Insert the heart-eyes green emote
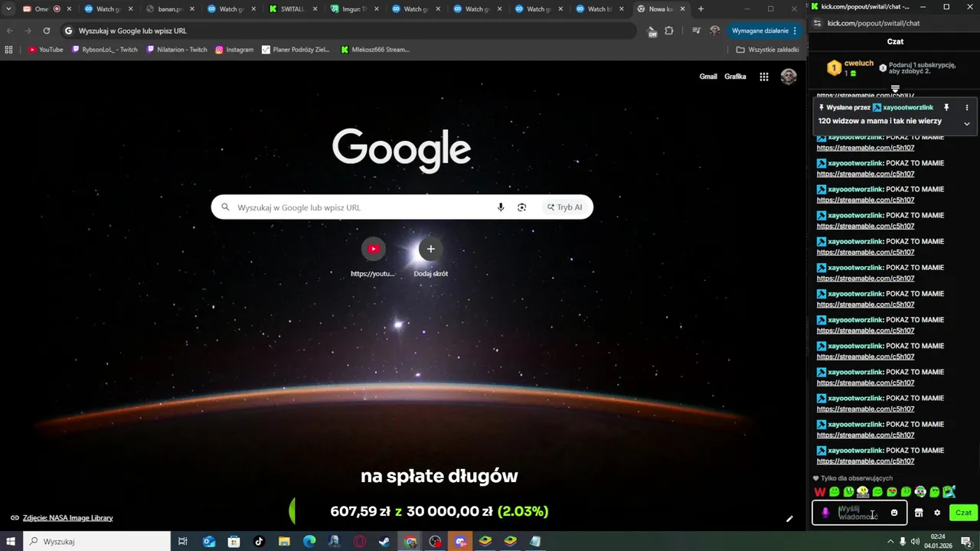Screen dimensions: 980x551 892,492
